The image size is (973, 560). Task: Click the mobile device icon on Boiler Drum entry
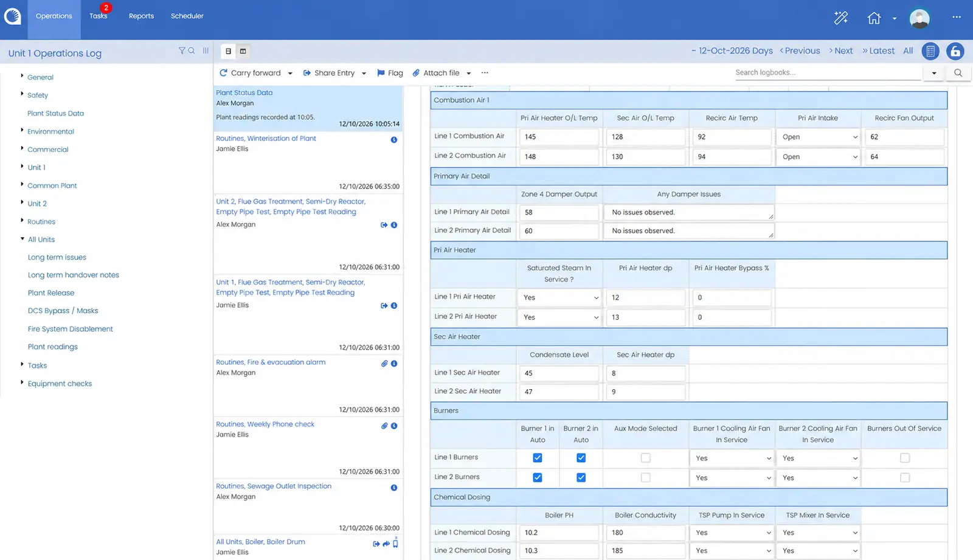coord(395,543)
